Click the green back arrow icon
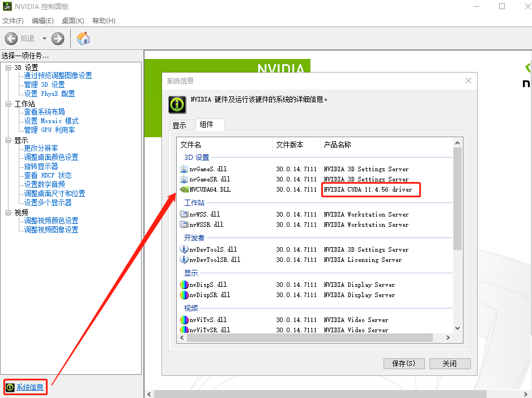 click(x=11, y=39)
